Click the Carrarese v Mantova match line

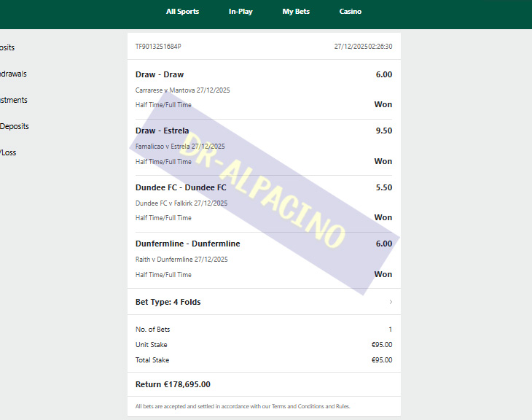[182, 90]
